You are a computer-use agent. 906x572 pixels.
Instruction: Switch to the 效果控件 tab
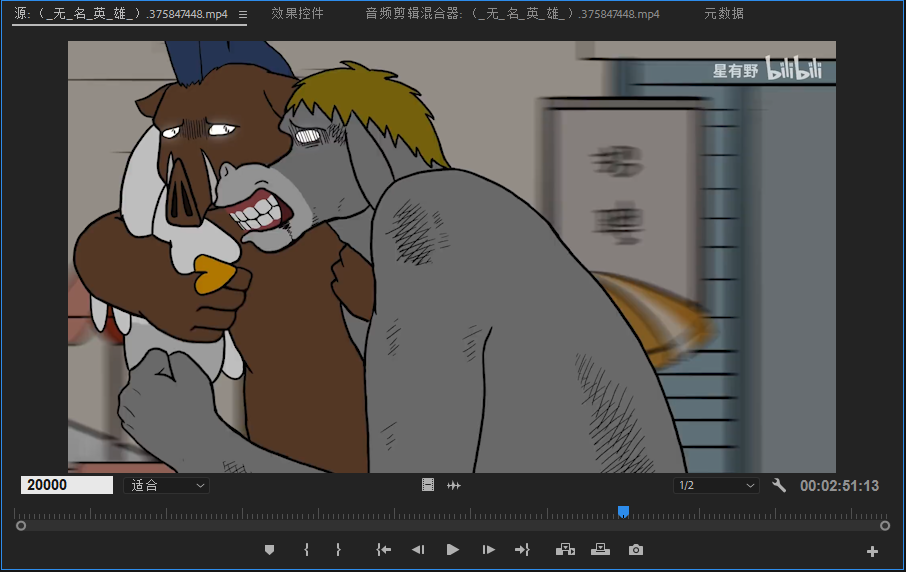(x=298, y=13)
